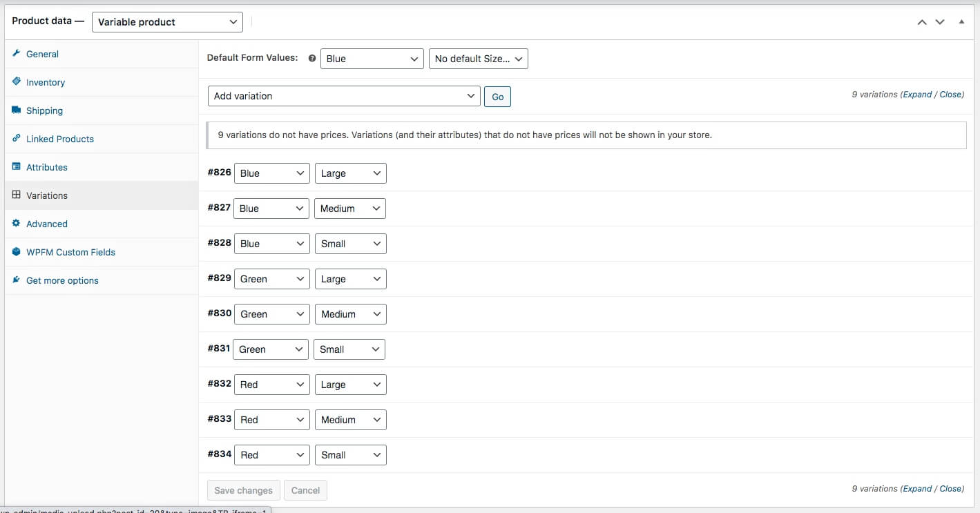Open Medium size dropdown for variation #830
The width and height of the screenshot is (980, 513).
coord(351,314)
